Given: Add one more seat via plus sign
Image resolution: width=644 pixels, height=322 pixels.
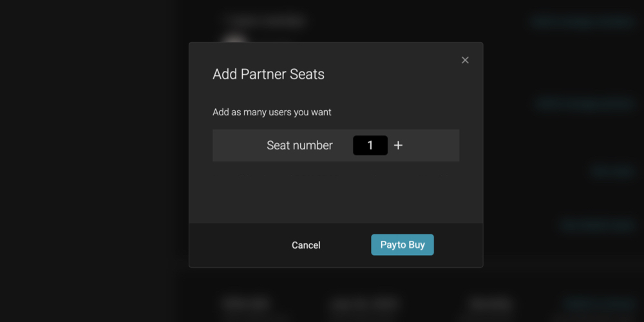Looking at the screenshot, I should coord(398,146).
